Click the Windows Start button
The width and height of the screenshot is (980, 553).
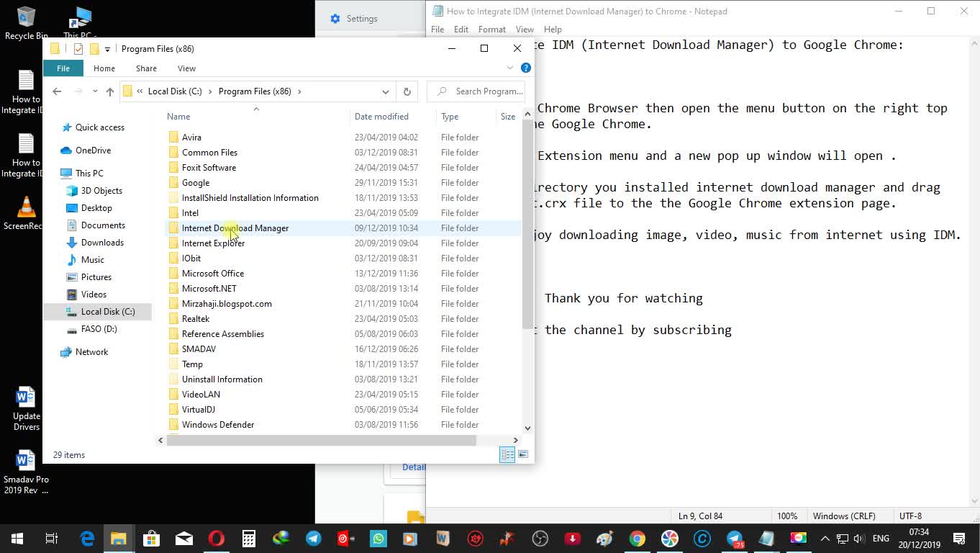pos(17,539)
